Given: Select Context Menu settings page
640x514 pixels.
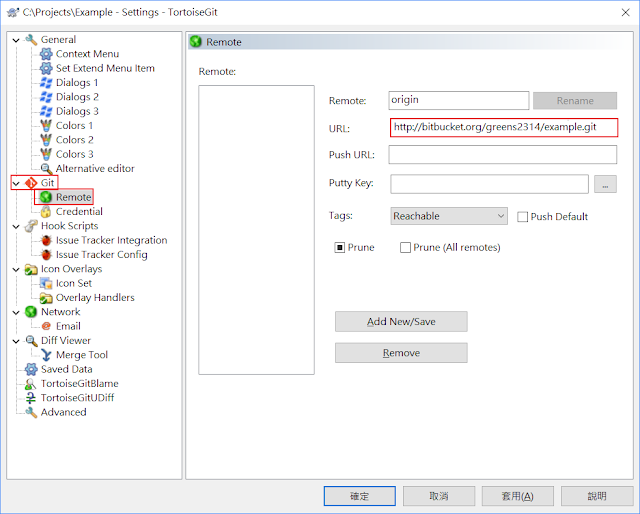Looking at the screenshot, I should (87, 54).
